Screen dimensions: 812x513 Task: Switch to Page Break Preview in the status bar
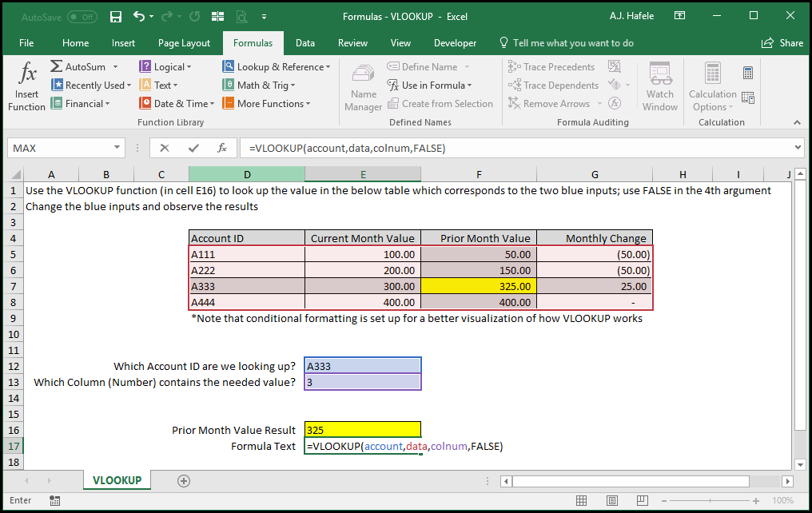pos(642,500)
